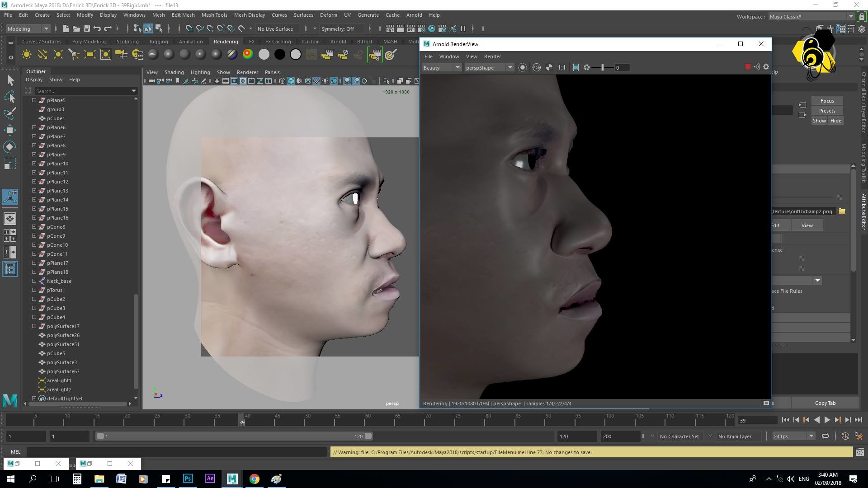The height and width of the screenshot is (488, 868).
Task: Click the ramp shader color-ring shelf icon
Action: [x=248, y=55]
